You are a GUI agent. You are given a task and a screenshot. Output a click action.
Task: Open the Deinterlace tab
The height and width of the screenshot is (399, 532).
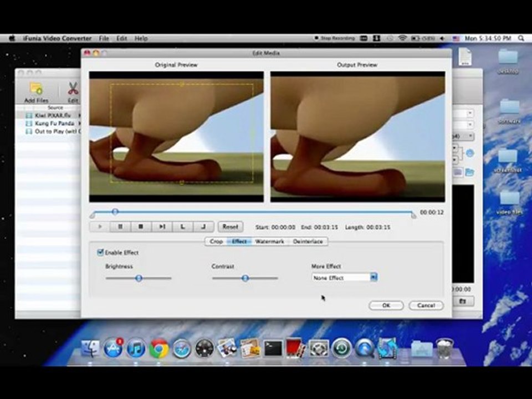[308, 242]
